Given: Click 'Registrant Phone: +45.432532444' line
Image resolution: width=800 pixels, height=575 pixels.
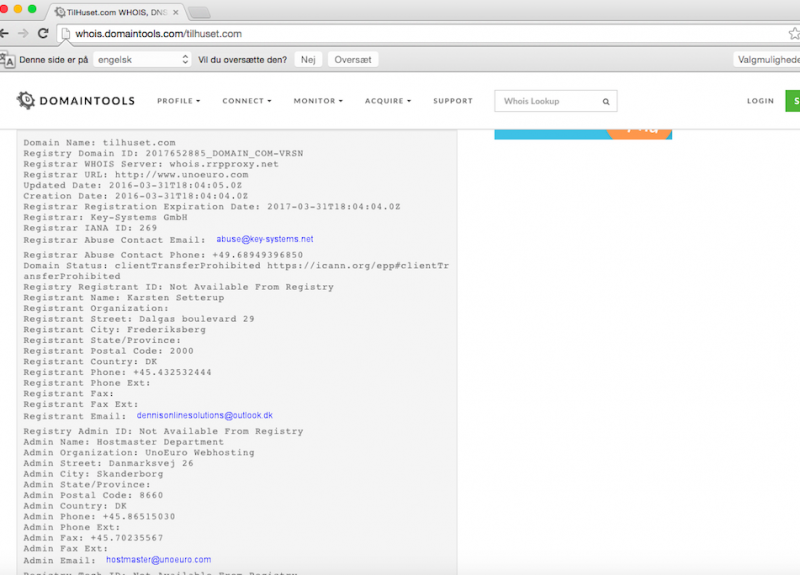Looking at the screenshot, I should point(117,372).
